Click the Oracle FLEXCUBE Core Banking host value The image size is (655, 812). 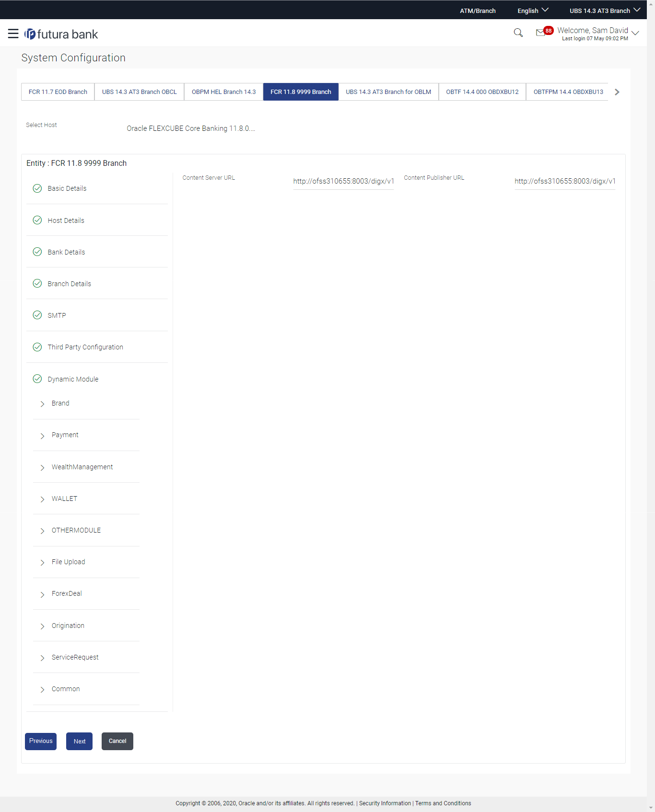tap(191, 128)
